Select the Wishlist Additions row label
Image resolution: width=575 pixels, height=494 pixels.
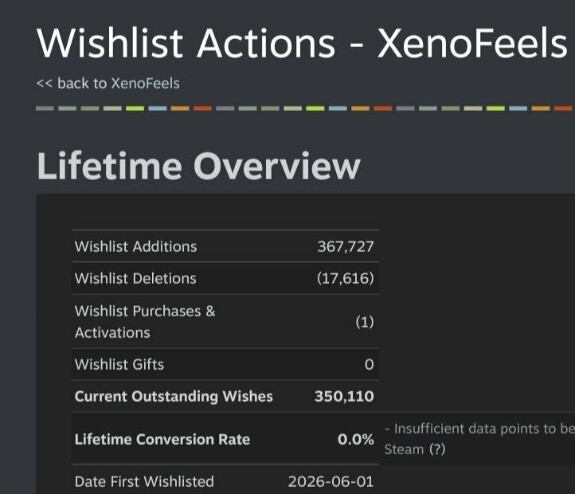click(x=136, y=246)
